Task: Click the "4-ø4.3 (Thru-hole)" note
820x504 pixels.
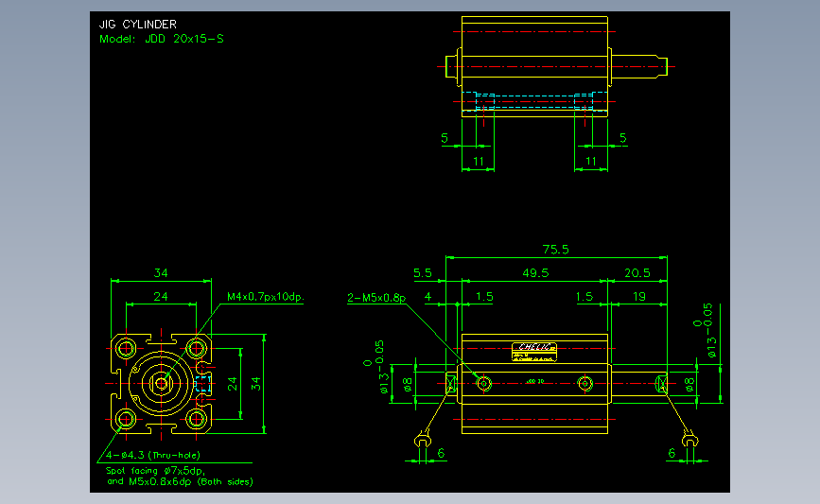Action: coord(153,456)
